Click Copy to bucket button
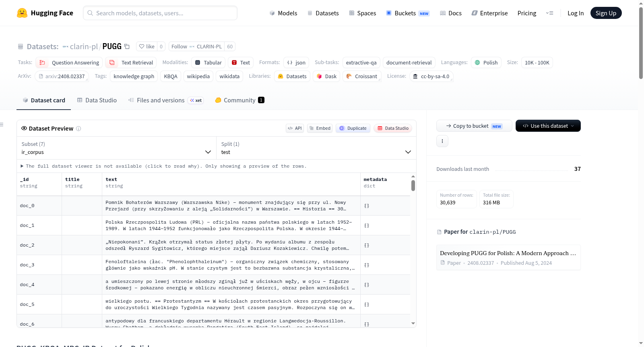The image size is (644, 347). click(x=474, y=126)
